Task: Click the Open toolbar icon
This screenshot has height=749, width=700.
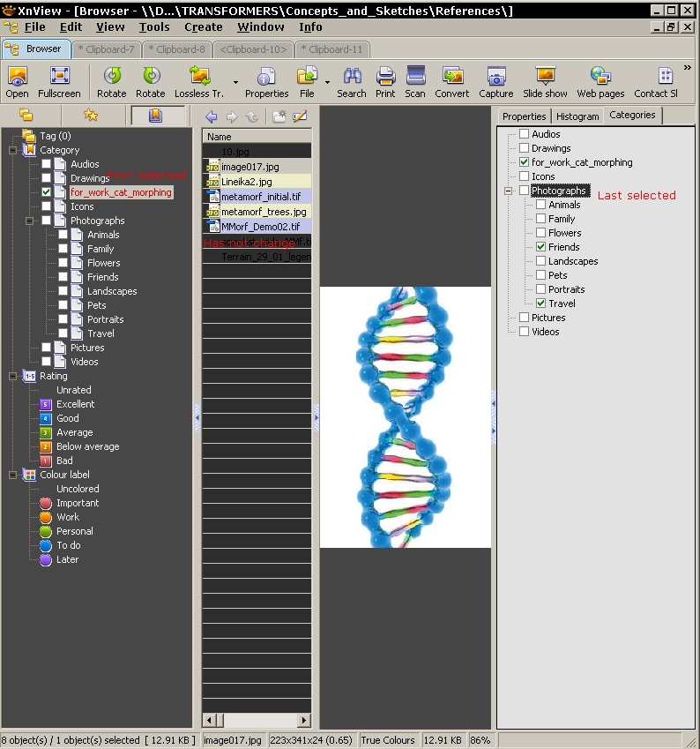Action: pos(17,82)
